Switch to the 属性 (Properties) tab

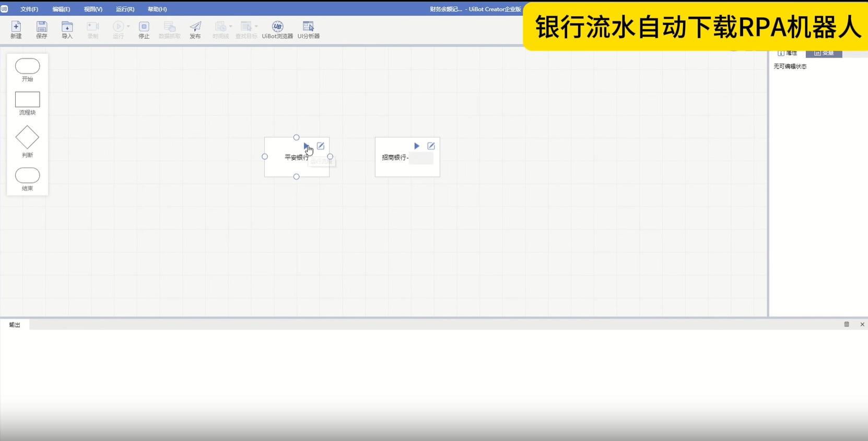click(788, 53)
